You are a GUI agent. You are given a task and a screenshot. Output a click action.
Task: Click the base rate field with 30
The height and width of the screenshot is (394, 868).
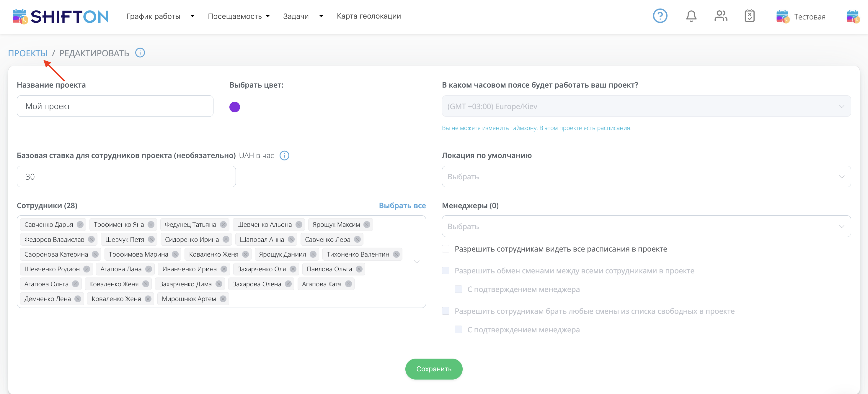[x=126, y=176]
